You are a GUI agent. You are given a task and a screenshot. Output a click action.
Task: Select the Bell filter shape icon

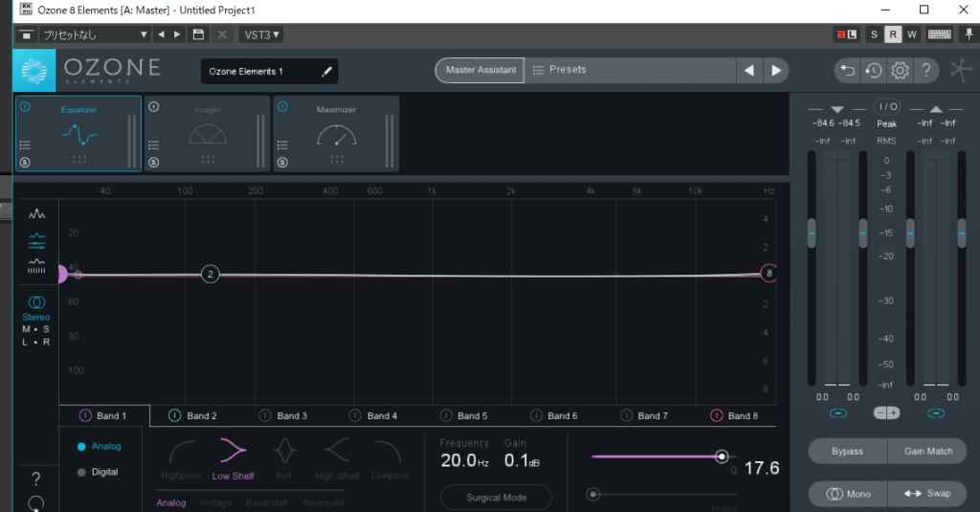pyautogui.click(x=283, y=450)
